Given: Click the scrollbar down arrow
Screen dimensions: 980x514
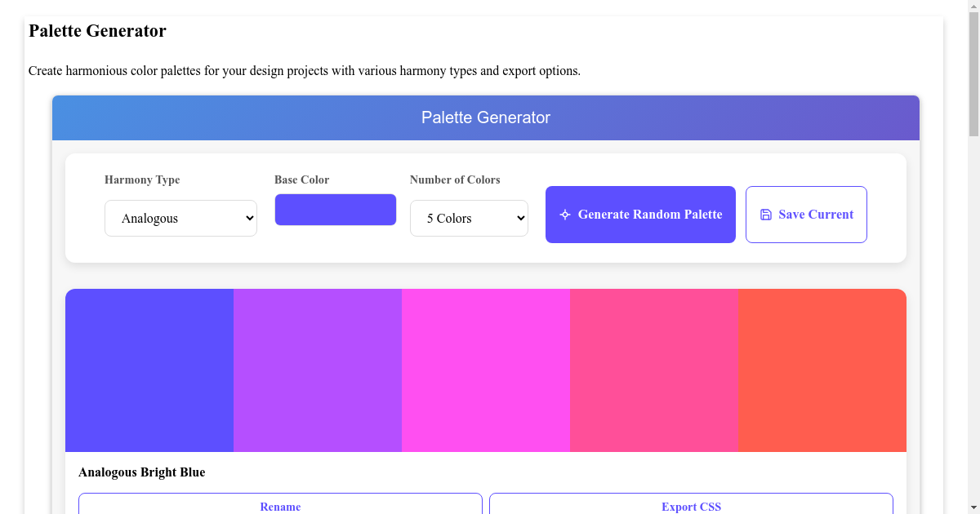Looking at the screenshot, I should pyautogui.click(x=973, y=507).
